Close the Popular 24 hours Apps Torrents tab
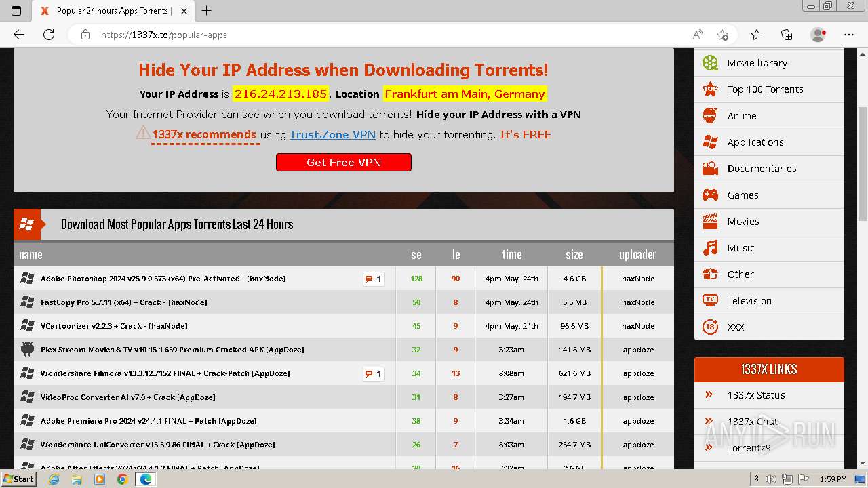 (184, 11)
